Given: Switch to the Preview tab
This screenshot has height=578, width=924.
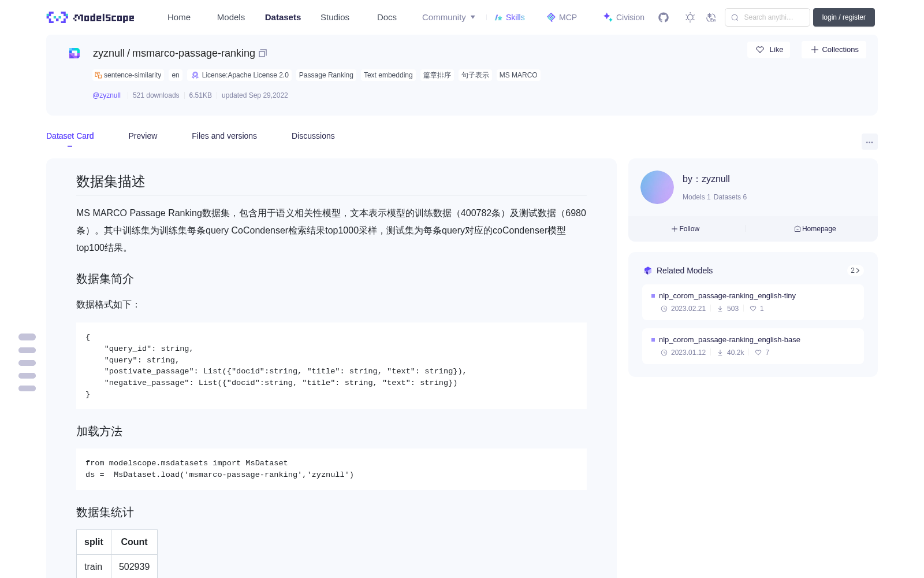Looking at the screenshot, I should pos(143,136).
